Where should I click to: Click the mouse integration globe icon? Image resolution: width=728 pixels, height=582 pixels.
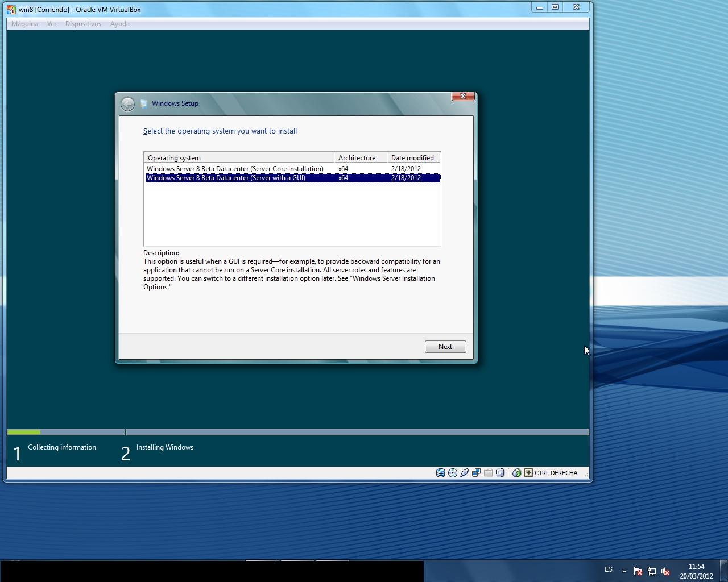pos(517,473)
